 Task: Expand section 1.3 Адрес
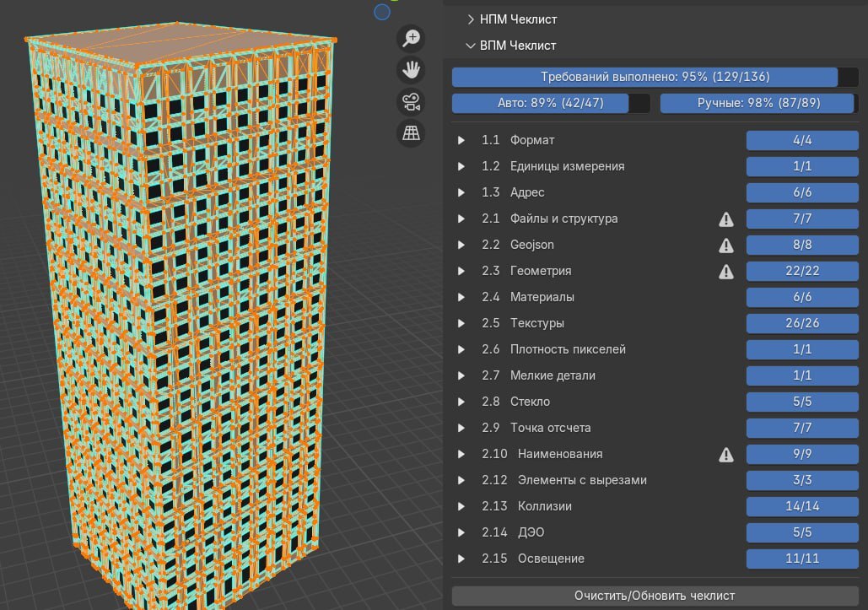pos(461,192)
